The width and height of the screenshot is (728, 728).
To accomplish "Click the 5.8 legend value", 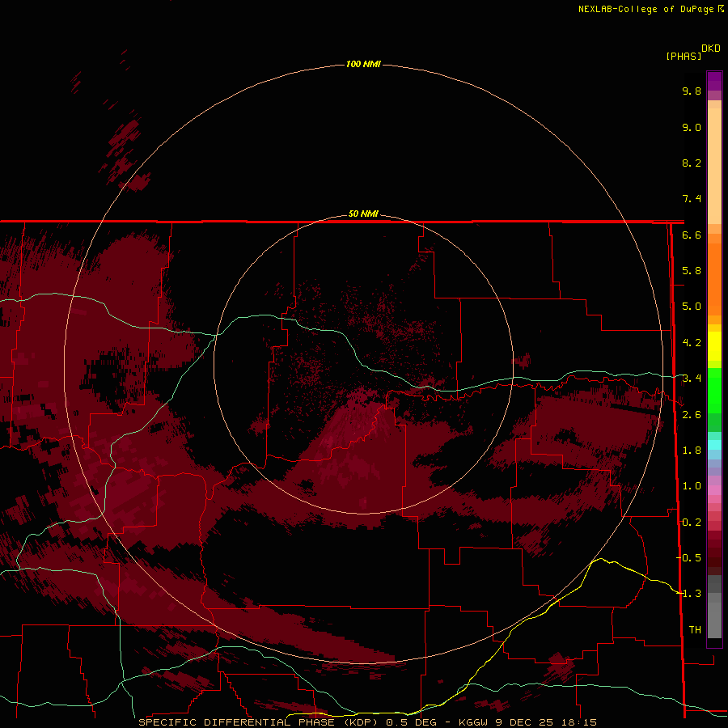I will 692,271.
